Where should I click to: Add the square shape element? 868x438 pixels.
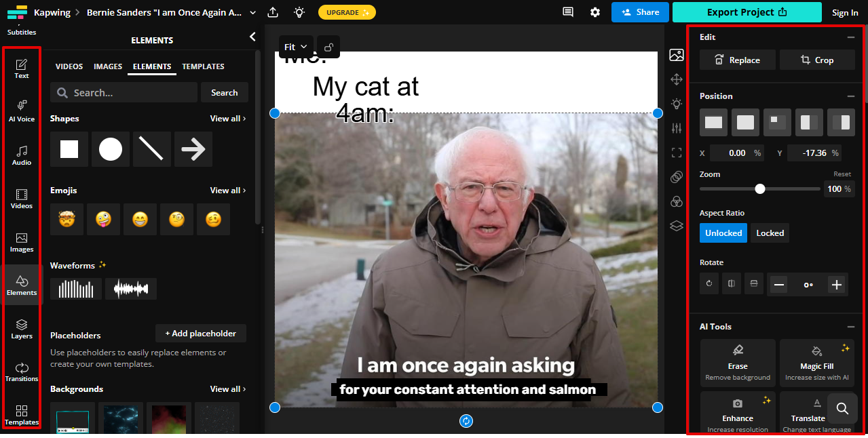[x=69, y=149]
